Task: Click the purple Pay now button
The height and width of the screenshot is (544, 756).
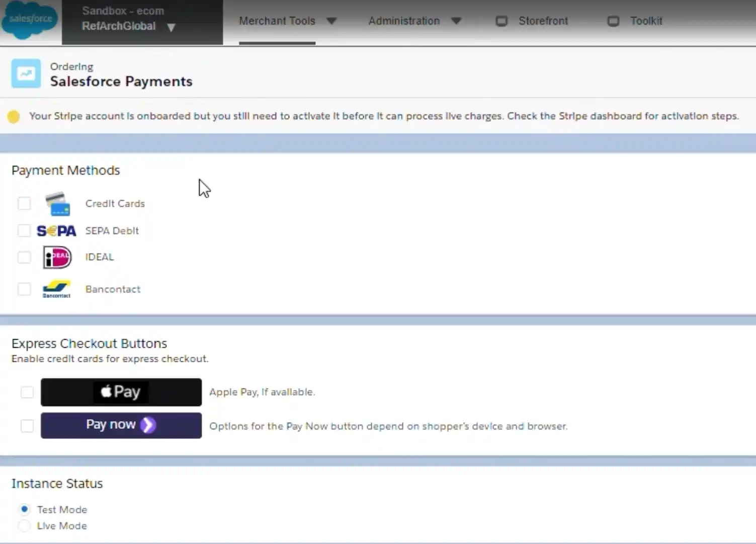Action: click(x=121, y=426)
